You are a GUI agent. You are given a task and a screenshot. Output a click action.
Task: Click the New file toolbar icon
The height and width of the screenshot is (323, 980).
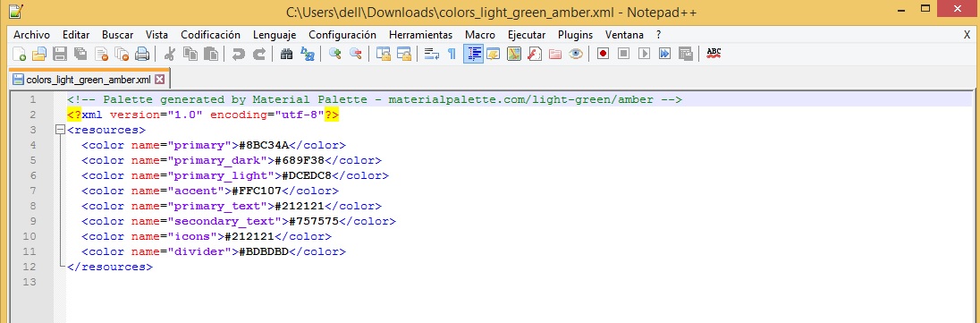point(19,55)
